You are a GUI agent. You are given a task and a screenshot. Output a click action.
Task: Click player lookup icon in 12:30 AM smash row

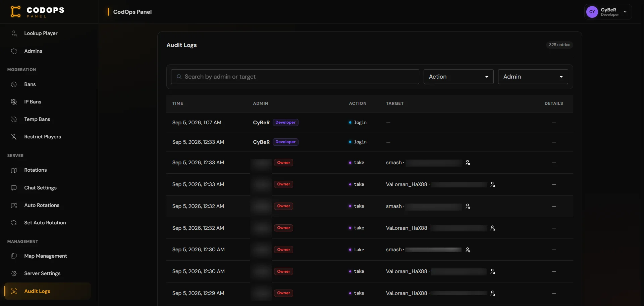(468, 250)
